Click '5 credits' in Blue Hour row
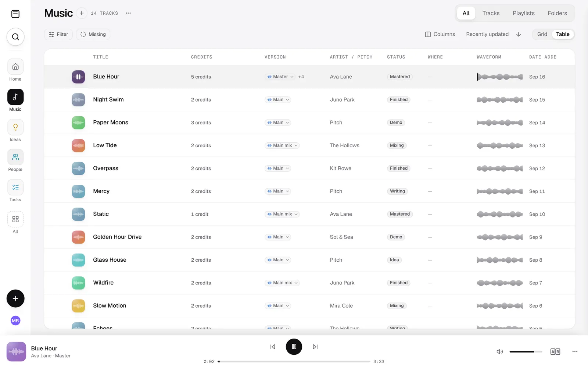The height and width of the screenshot is (368, 588). 201,77
